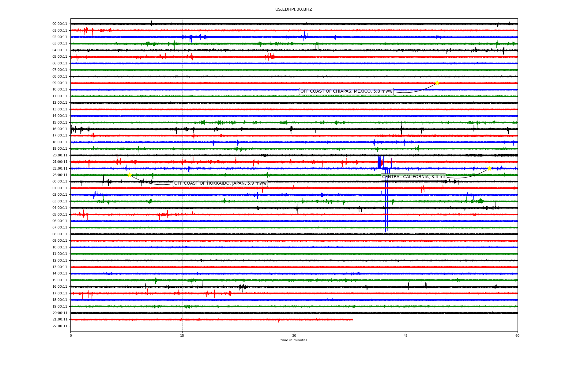Viewport: 588px width, 368px height.
Task: Click the x-axis tick label '15'
Action: click(182, 335)
